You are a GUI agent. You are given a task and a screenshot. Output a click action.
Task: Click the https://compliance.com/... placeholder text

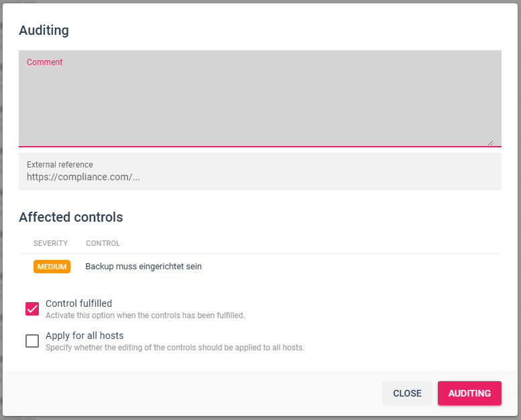[x=83, y=178]
